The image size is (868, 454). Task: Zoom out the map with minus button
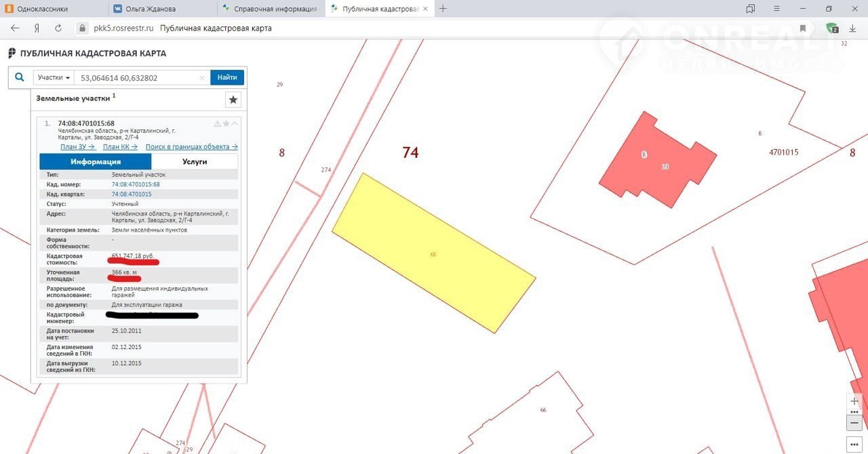tap(854, 422)
